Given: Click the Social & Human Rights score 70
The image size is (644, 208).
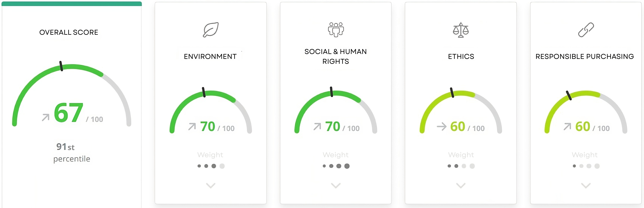Looking at the screenshot, I should point(333,126).
